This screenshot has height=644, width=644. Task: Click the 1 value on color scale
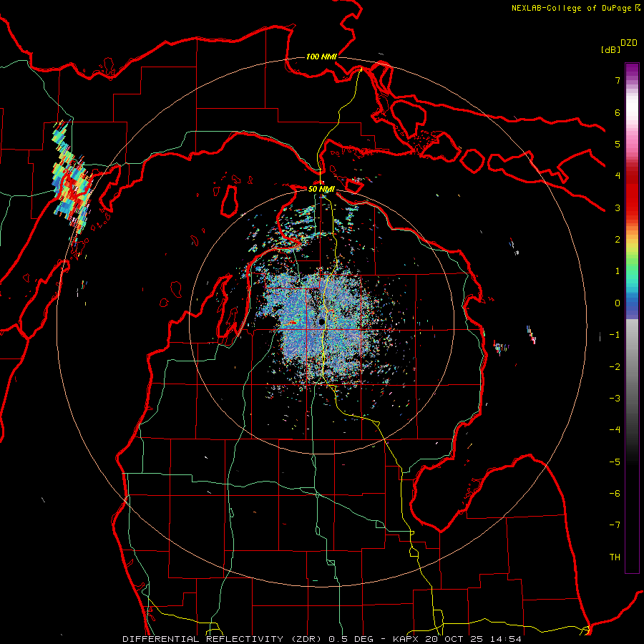(x=618, y=271)
